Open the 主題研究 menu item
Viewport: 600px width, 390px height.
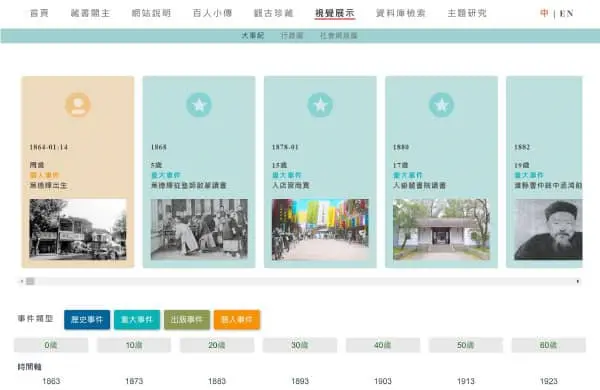click(467, 13)
